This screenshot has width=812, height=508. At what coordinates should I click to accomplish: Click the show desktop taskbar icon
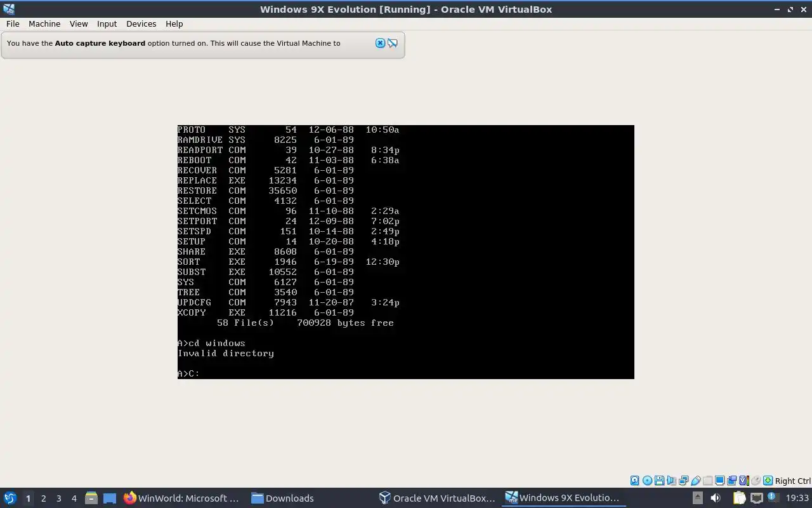pos(110,498)
